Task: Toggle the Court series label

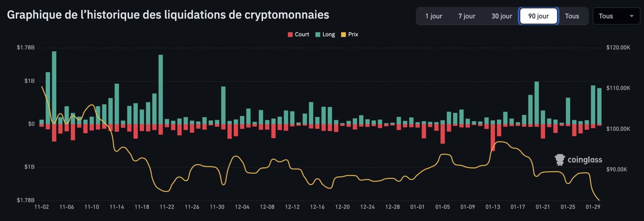Action: point(302,35)
